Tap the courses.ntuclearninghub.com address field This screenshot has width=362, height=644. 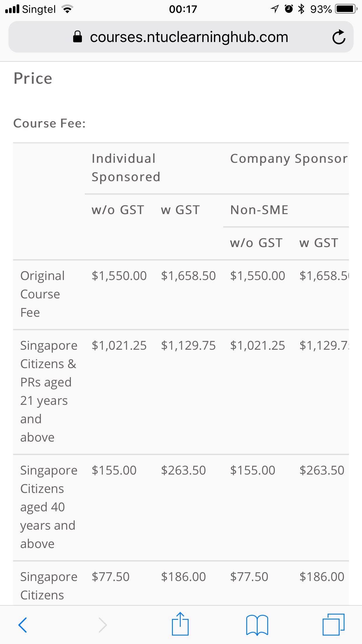point(189,37)
